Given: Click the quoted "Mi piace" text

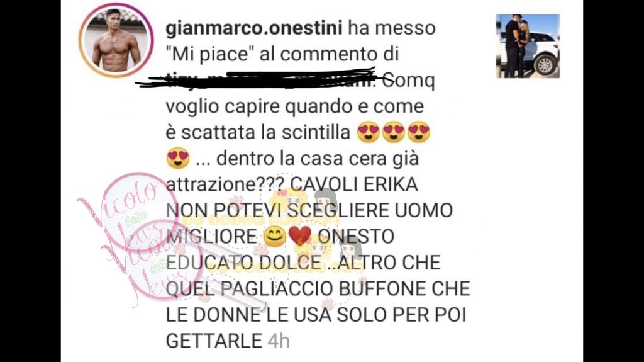Looking at the screenshot, I should pyautogui.click(x=209, y=54).
